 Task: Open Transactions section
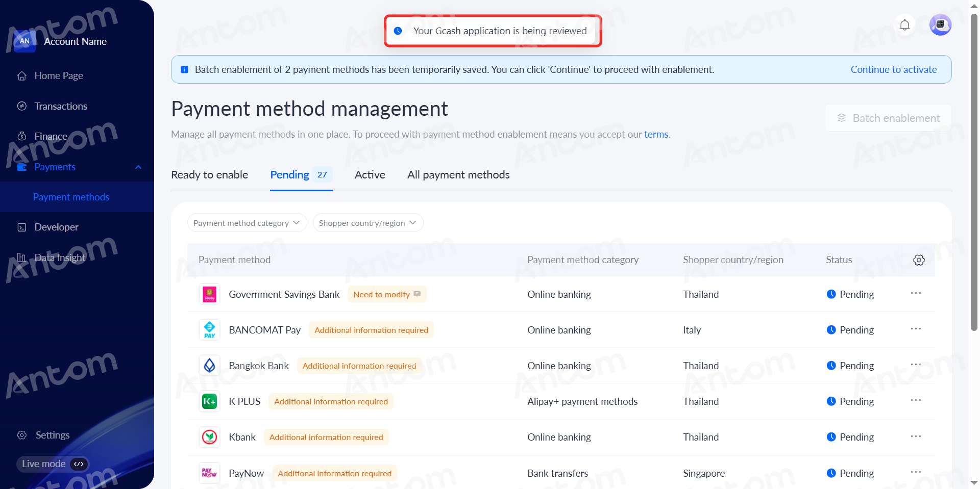[61, 106]
